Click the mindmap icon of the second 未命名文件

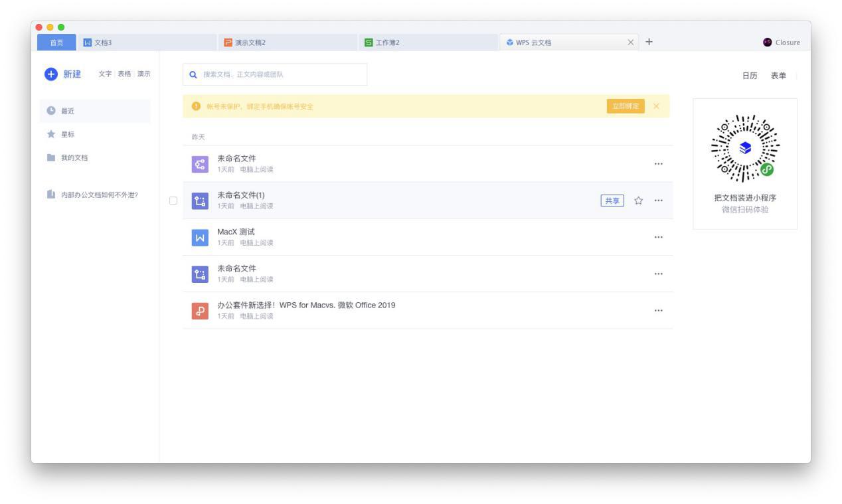coord(199,200)
